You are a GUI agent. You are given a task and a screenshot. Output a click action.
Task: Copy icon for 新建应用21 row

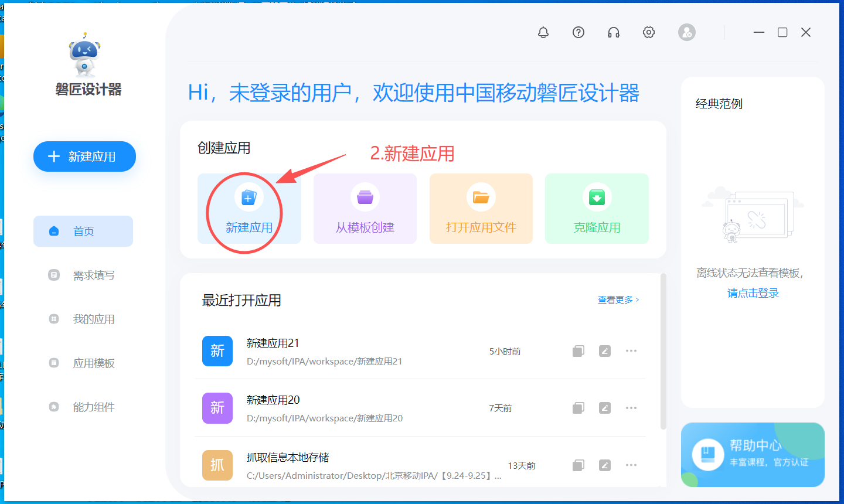578,351
